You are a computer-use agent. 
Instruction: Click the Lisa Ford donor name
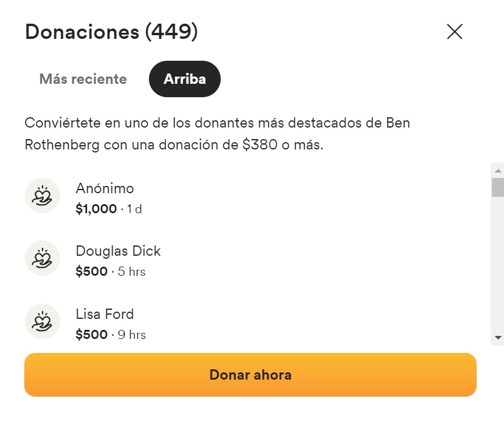105,314
